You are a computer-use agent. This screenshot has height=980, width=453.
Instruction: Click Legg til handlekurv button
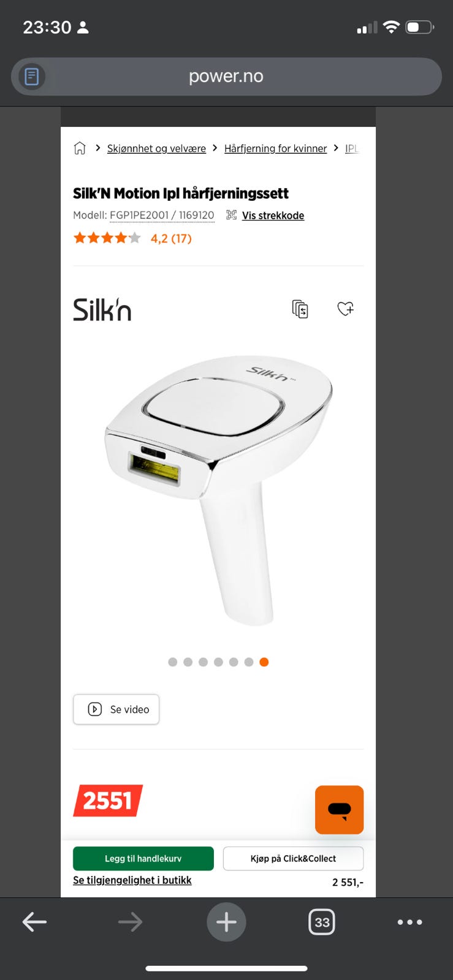[x=143, y=859]
